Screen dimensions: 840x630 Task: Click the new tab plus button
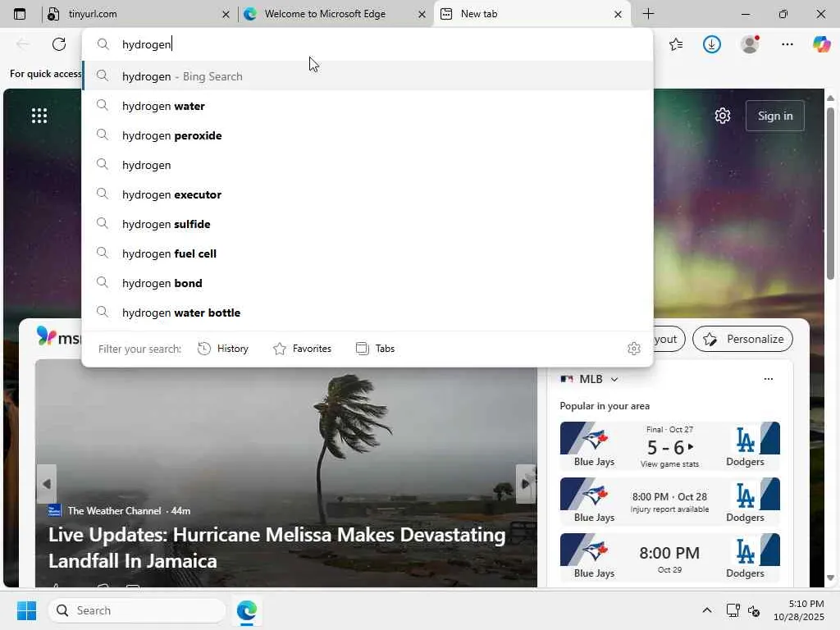pyautogui.click(x=648, y=14)
